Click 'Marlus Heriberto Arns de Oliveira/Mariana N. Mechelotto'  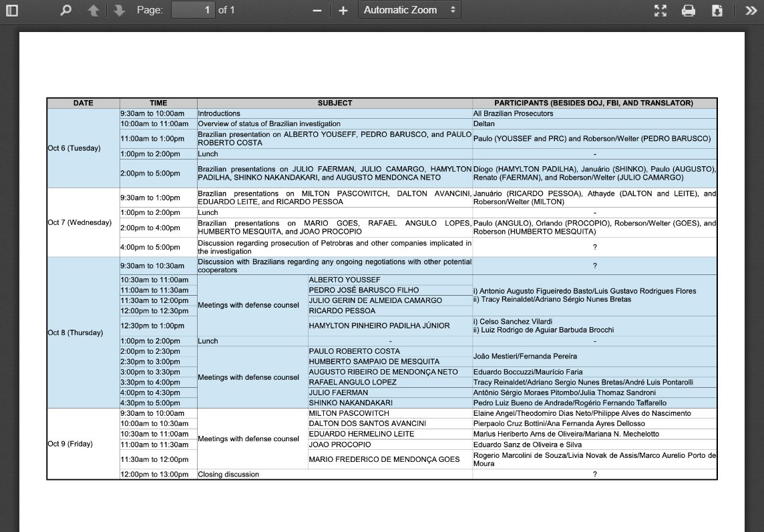[594, 434]
